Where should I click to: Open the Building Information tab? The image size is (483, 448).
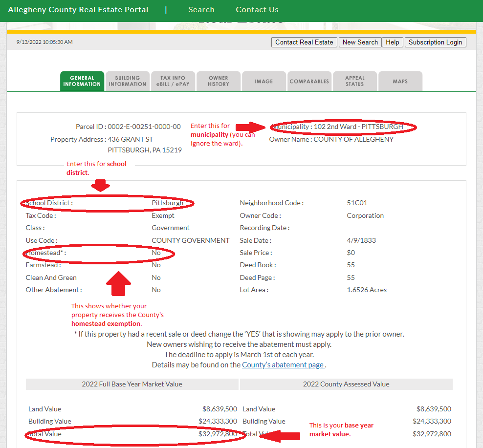[x=128, y=81]
